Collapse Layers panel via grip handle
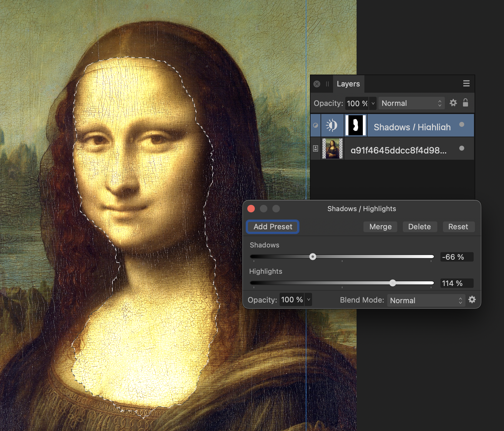Viewport: 504px width, 431px height. (x=327, y=84)
